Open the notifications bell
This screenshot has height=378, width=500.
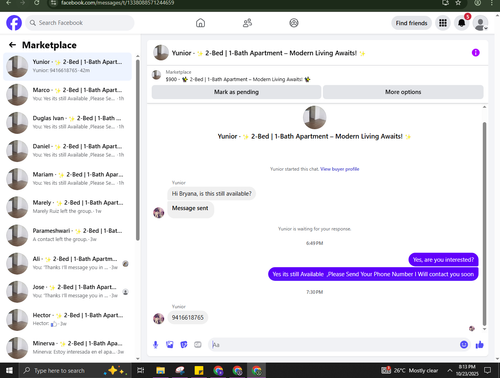click(x=462, y=23)
